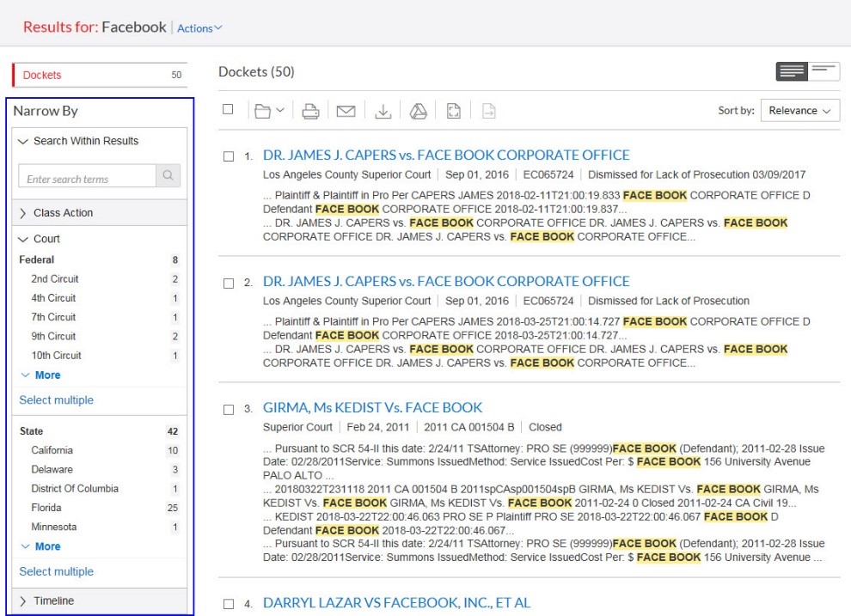Image resolution: width=851 pixels, height=616 pixels.
Task: Switch to full results list view icon
Action: [792, 71]
